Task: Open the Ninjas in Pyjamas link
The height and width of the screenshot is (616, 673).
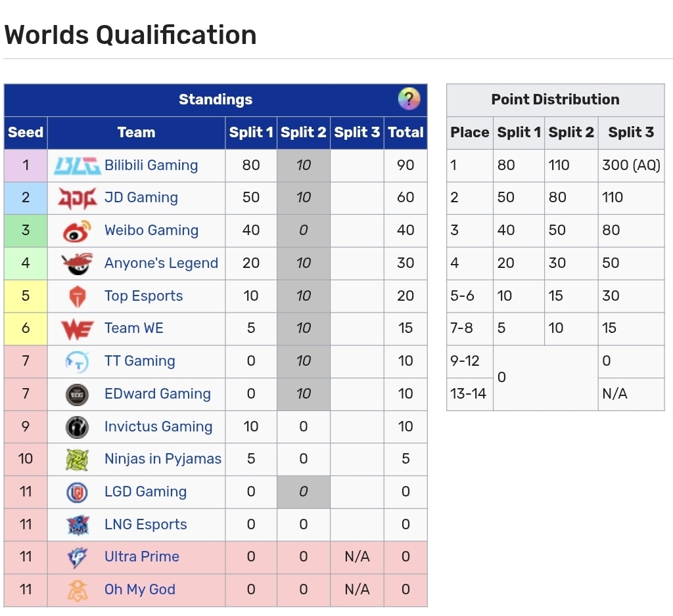Action: click(x=163, y=459)
